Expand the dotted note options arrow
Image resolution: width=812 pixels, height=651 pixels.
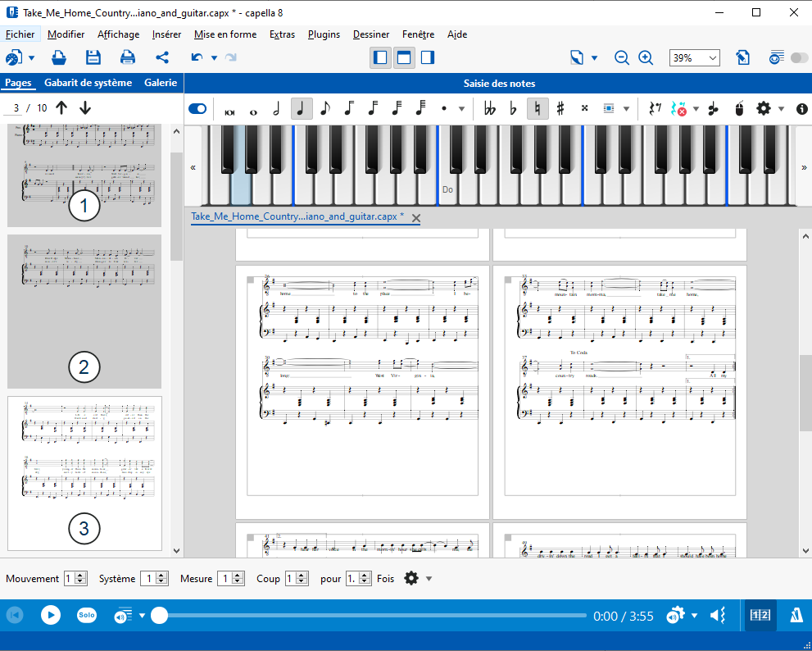[x=461, y=109]
